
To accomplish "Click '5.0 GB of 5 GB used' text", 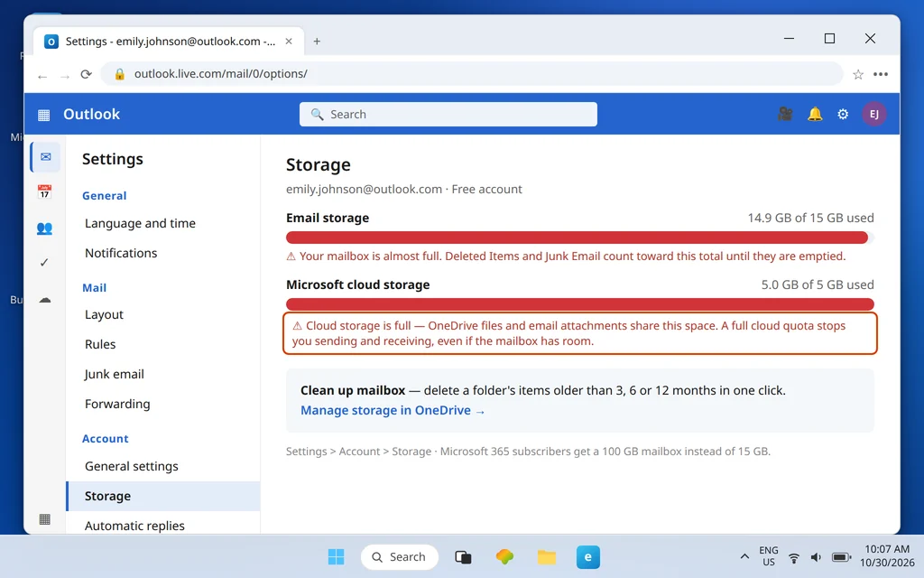I will (818, 284).
